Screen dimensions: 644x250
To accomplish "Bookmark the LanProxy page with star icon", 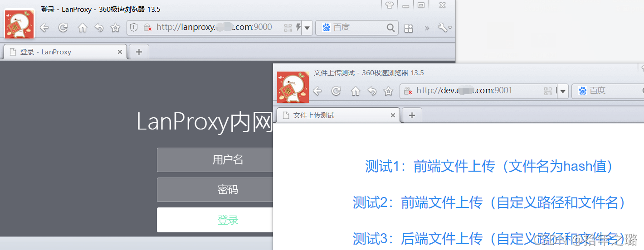I will 115,28.
